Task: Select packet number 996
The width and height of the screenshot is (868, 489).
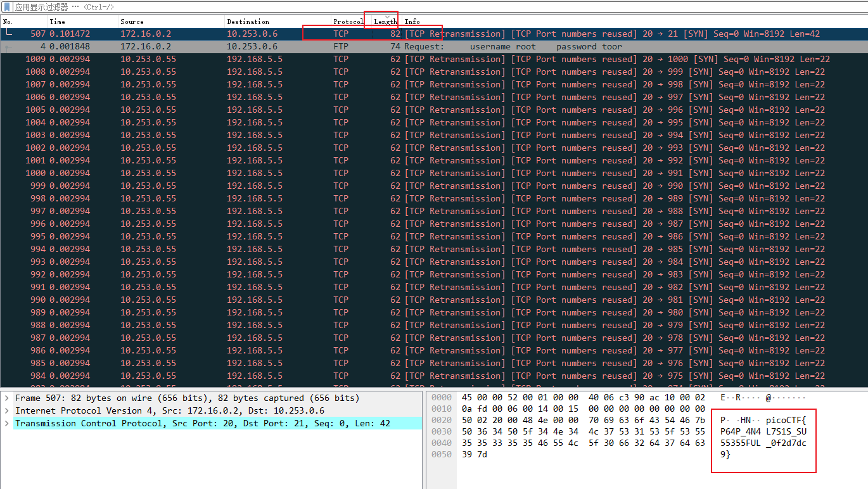Action: [433, 224]
